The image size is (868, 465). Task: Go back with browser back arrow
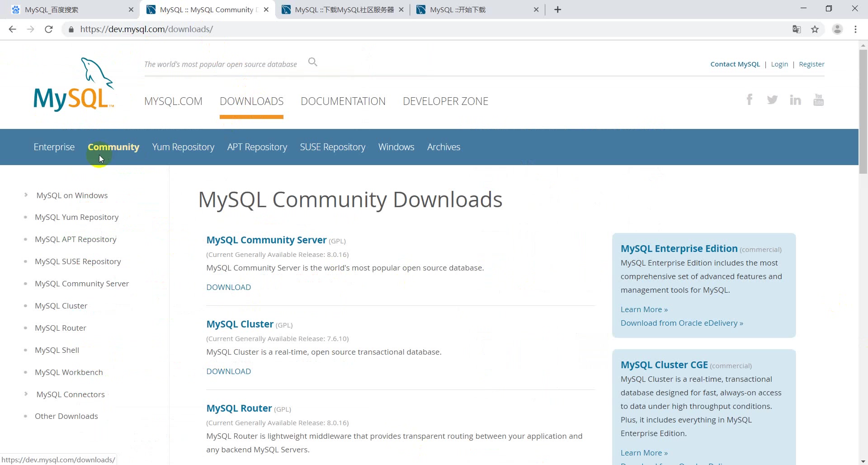tap(13, 29)
